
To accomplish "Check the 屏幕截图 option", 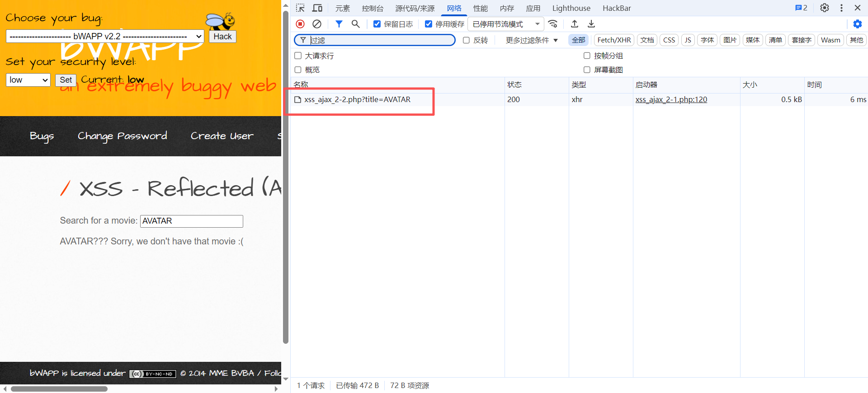I will (x=587, y=70).
